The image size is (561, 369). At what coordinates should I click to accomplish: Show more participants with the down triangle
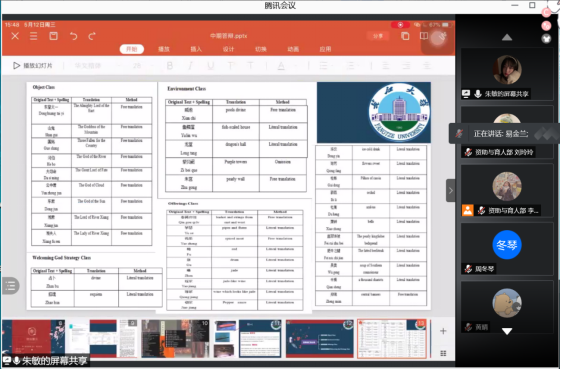click(x=507, y=331)
